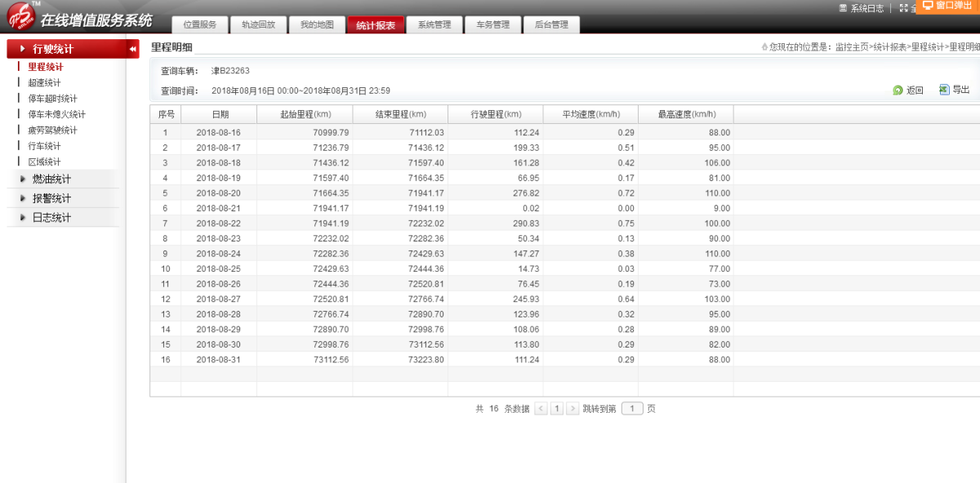This screenshot has width=980, height=483.
Task: Open the 车务管理 tab
Action: point(492,25)
